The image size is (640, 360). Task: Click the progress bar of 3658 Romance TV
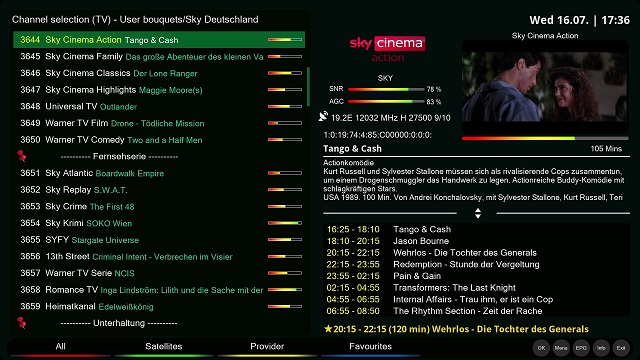(x=285, y=289)
